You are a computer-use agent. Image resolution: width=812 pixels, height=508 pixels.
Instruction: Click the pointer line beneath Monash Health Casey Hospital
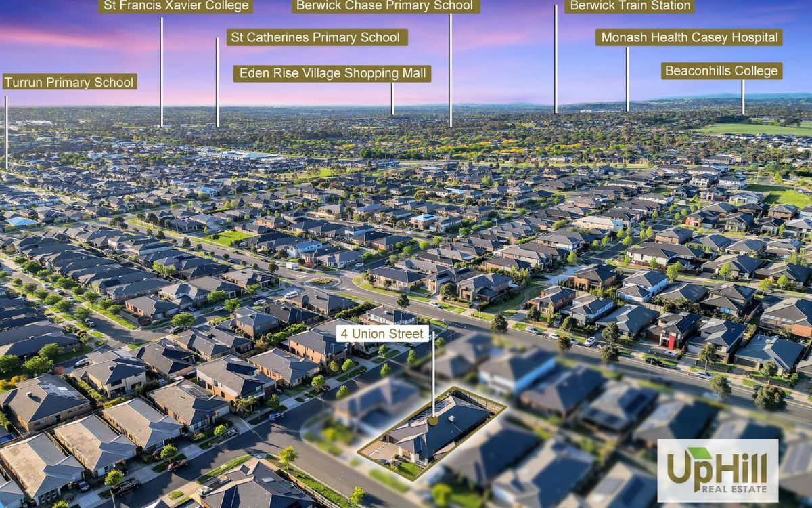tap(627, 78)
